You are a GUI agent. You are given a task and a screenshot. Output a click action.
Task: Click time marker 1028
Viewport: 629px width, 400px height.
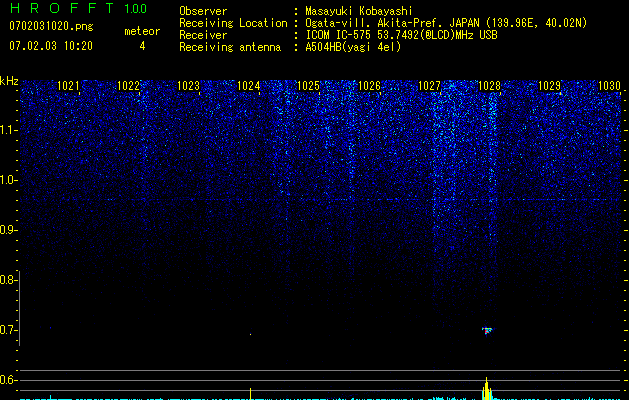tap(489, 86)
